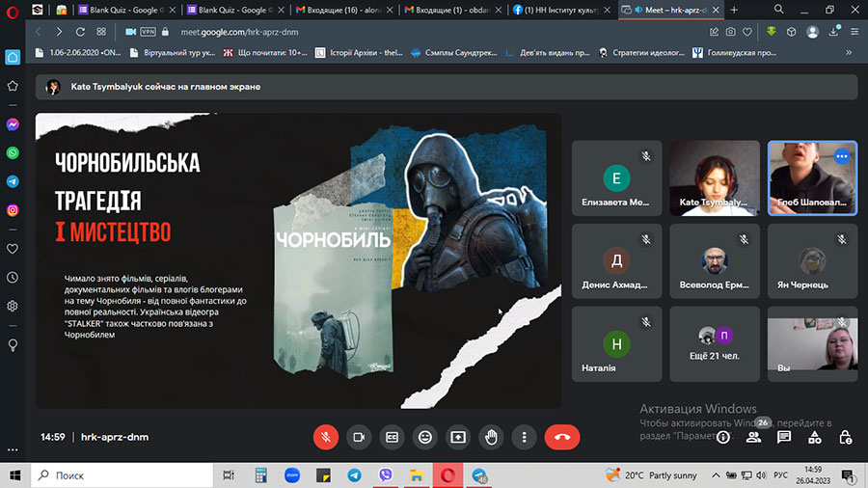Search open tabs magnifier icon
868x488 pixels.
779,10
